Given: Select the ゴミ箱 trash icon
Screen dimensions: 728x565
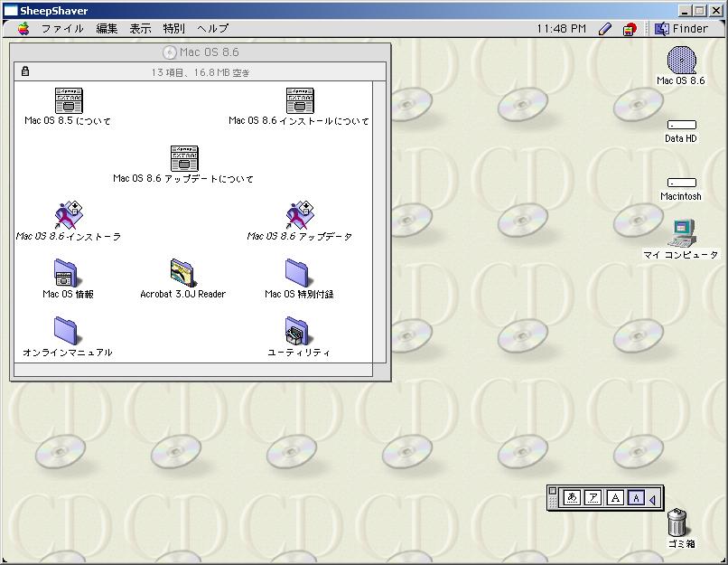Looking at the screenshot, I should point(677,523).
